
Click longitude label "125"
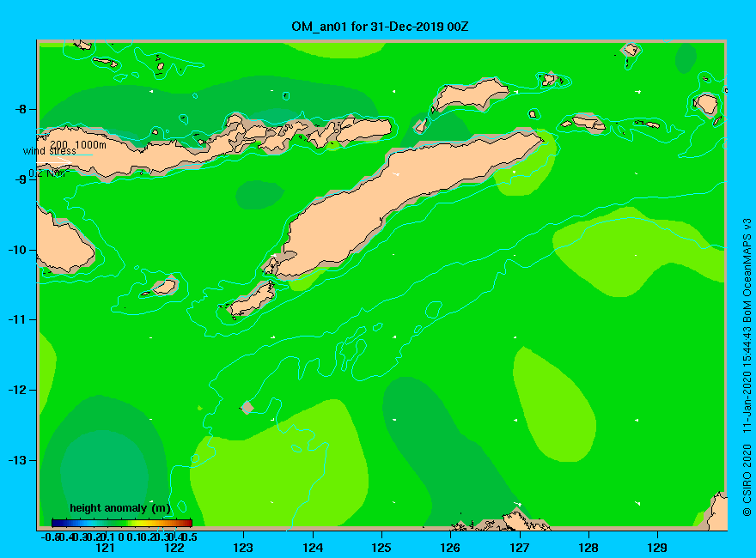(x=381, y=548)
